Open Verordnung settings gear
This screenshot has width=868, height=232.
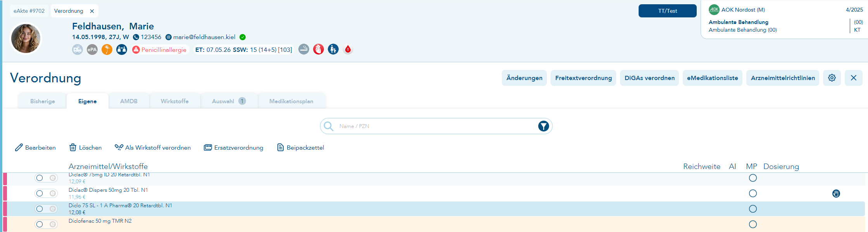coord(832,78)
